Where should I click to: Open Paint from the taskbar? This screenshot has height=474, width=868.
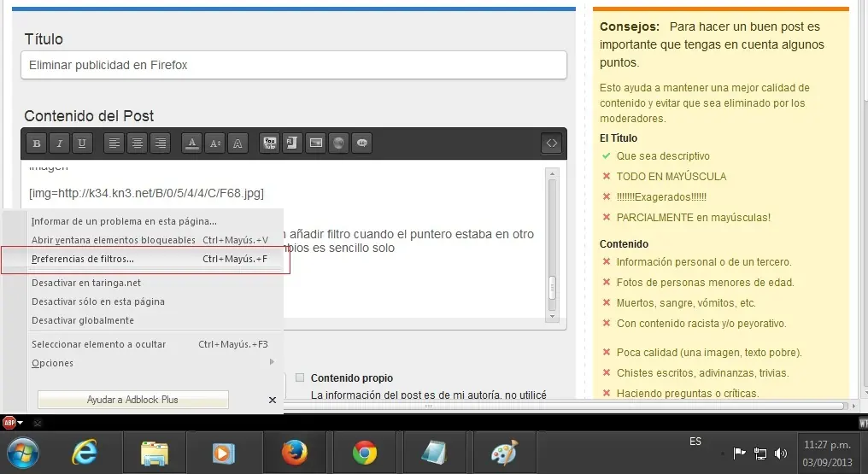coord(504,453)
